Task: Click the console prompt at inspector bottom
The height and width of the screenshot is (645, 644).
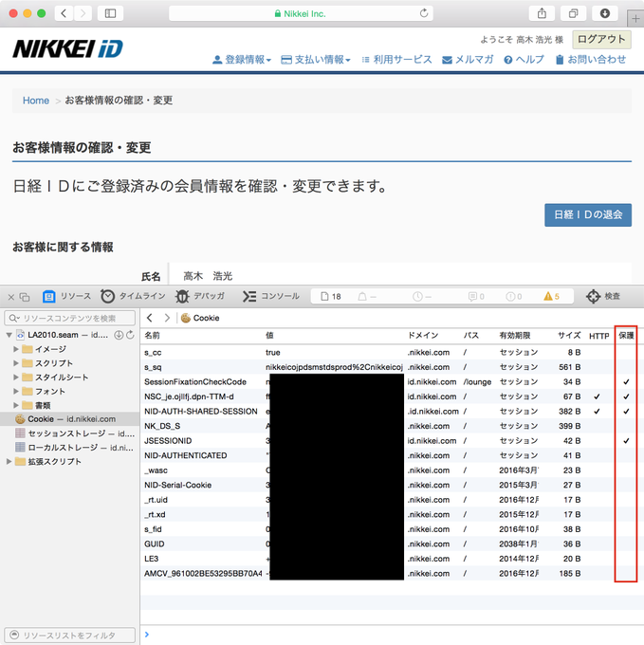Action: point(392,635)
